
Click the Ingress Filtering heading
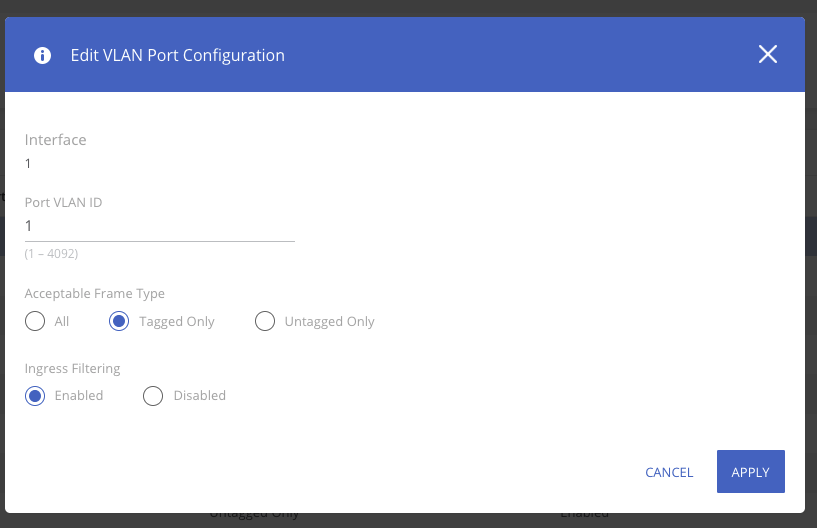73,368
